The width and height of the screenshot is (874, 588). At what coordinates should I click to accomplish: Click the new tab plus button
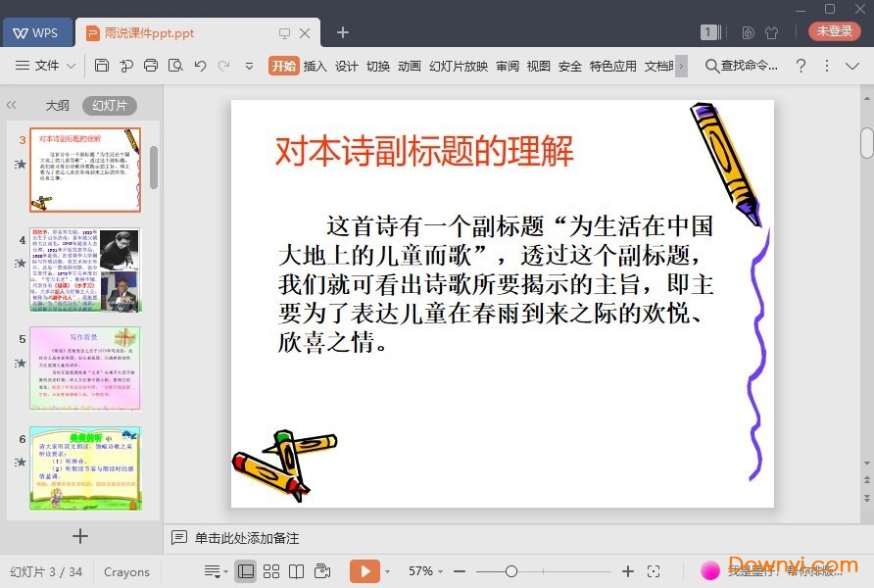pyautogui.click(x=343, y=32)
